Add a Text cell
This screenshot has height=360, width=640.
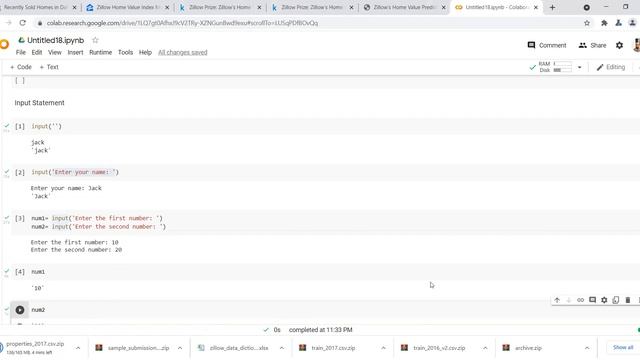click(49, 67)
